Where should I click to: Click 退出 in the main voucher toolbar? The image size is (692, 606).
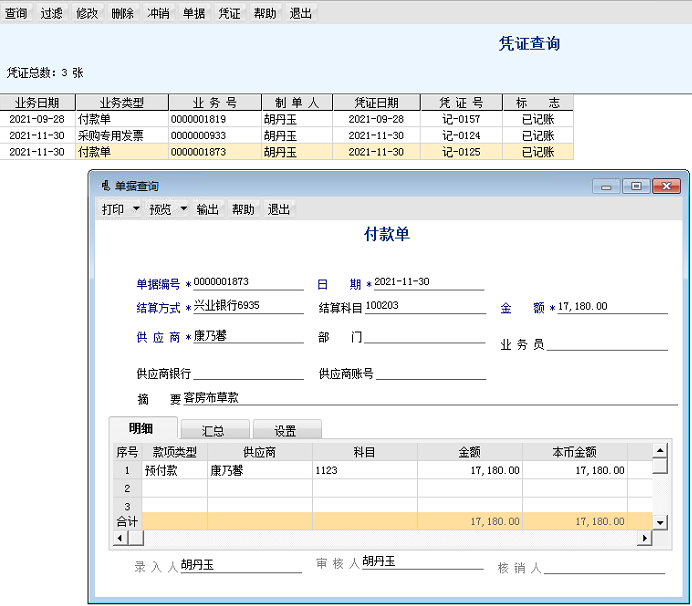pyautogui.click(x=301, y=13)
